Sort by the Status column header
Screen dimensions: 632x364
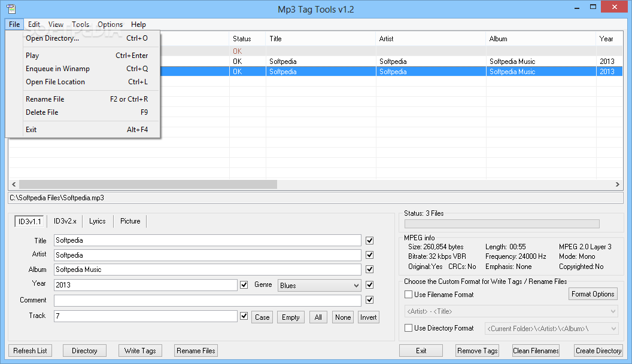(248, 39)
